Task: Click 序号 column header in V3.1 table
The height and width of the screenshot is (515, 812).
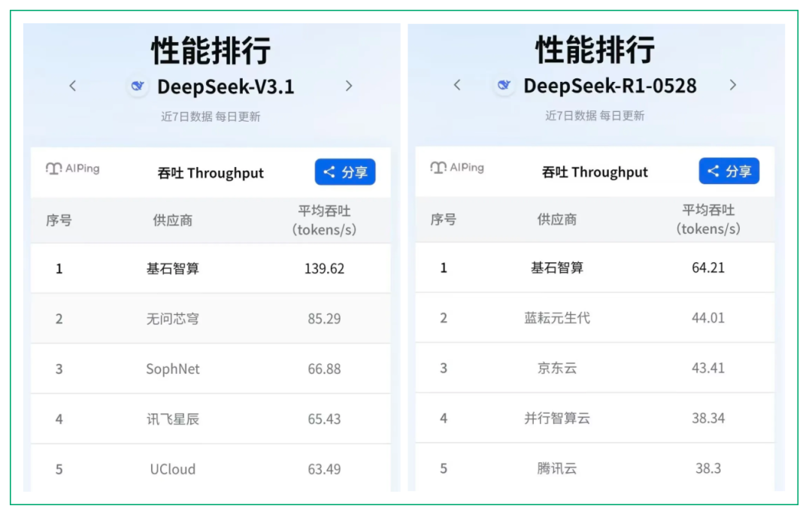Action: tap(59, 220)
